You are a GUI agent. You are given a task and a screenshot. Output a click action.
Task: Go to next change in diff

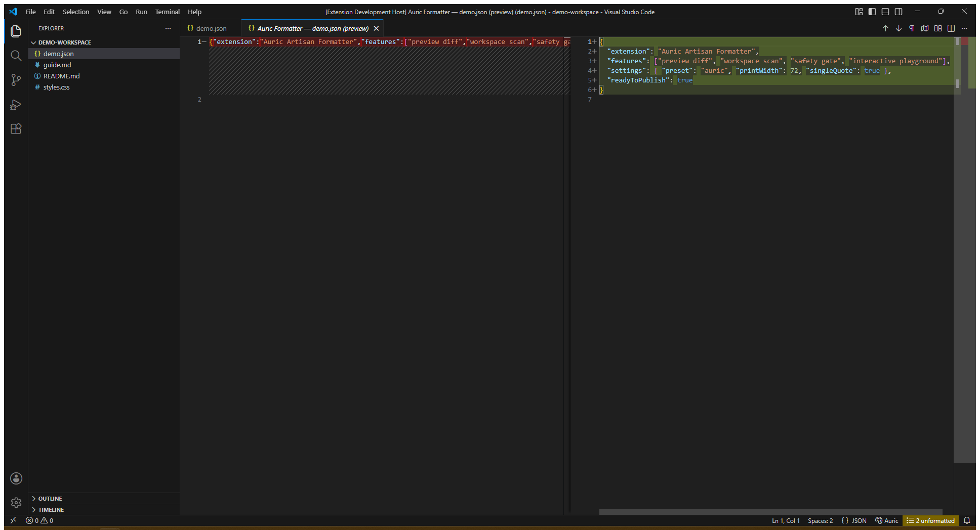[x=899, y=28]
